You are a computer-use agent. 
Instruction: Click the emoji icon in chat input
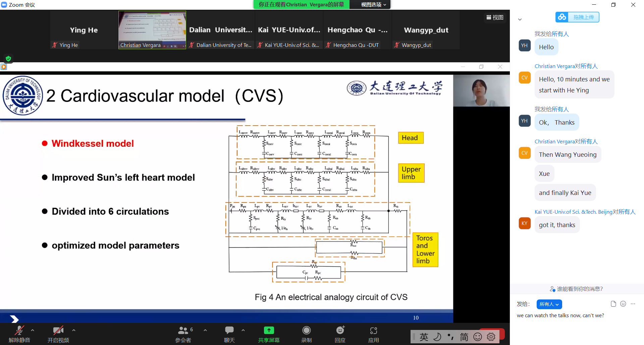[x=623, y=304]
